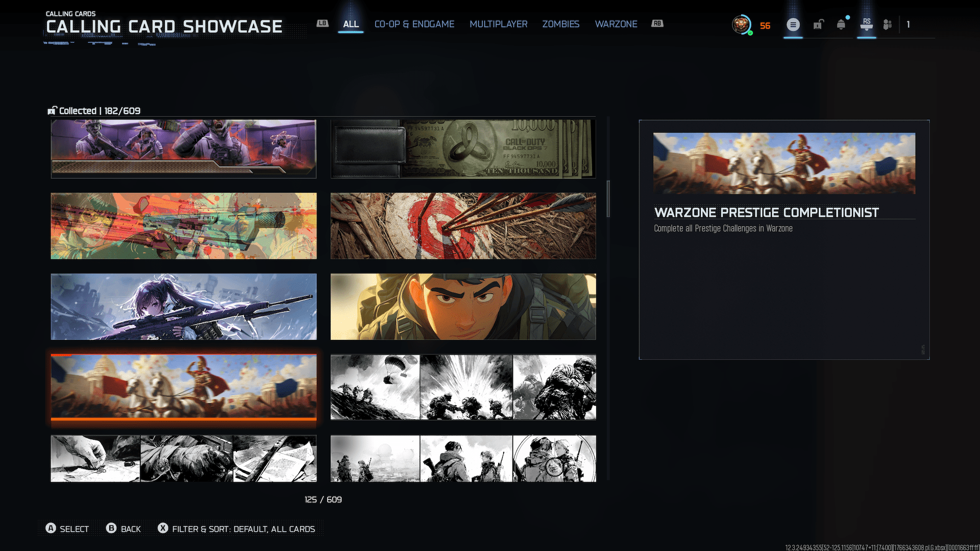Open the hamburger menu icon
The image size is (980, 551).
[x=793, y=24]
